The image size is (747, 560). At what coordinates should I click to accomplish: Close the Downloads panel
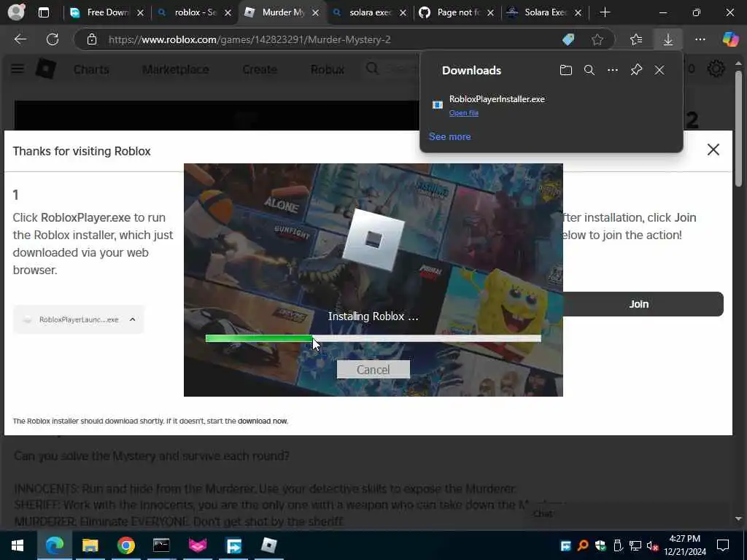pos(659,71)
